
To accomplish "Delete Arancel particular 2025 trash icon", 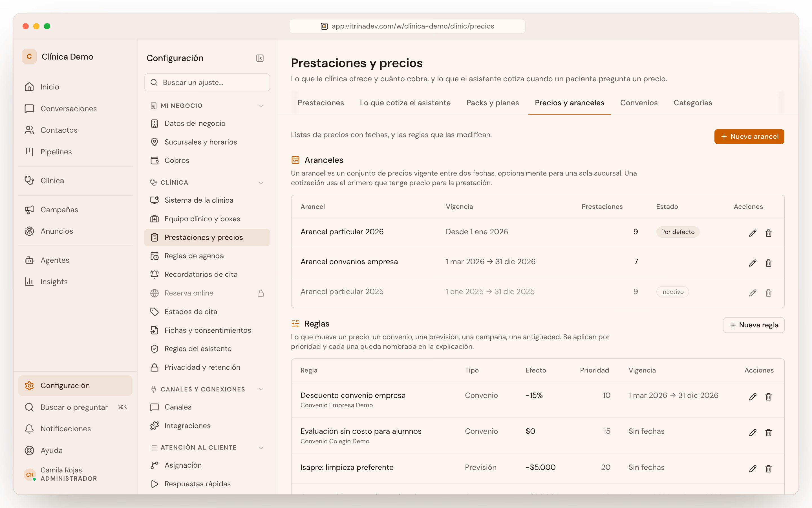I will pyautogui.click(x=768, y=293).
